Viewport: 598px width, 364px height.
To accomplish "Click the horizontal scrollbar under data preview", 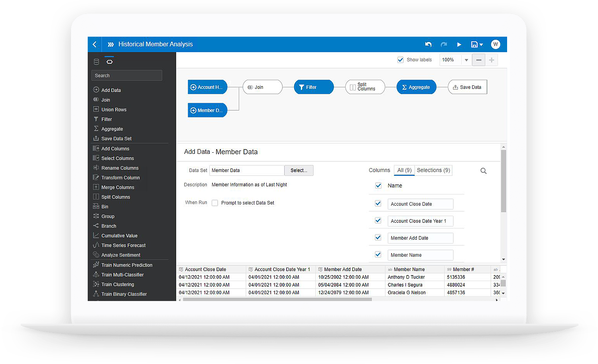I will [x=277, y=299].
